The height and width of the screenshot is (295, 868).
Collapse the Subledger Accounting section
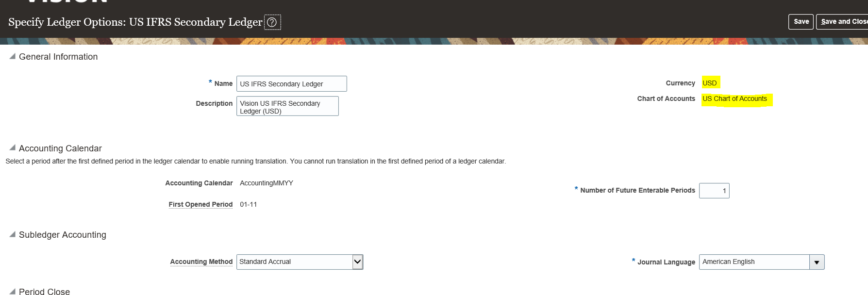(x=13, y=234)
